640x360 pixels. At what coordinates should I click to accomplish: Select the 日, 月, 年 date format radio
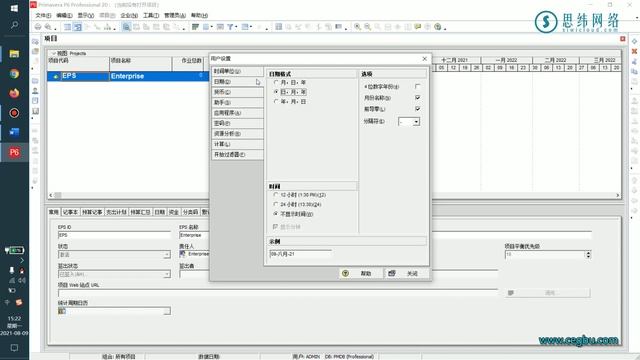(x=276, y=92)
